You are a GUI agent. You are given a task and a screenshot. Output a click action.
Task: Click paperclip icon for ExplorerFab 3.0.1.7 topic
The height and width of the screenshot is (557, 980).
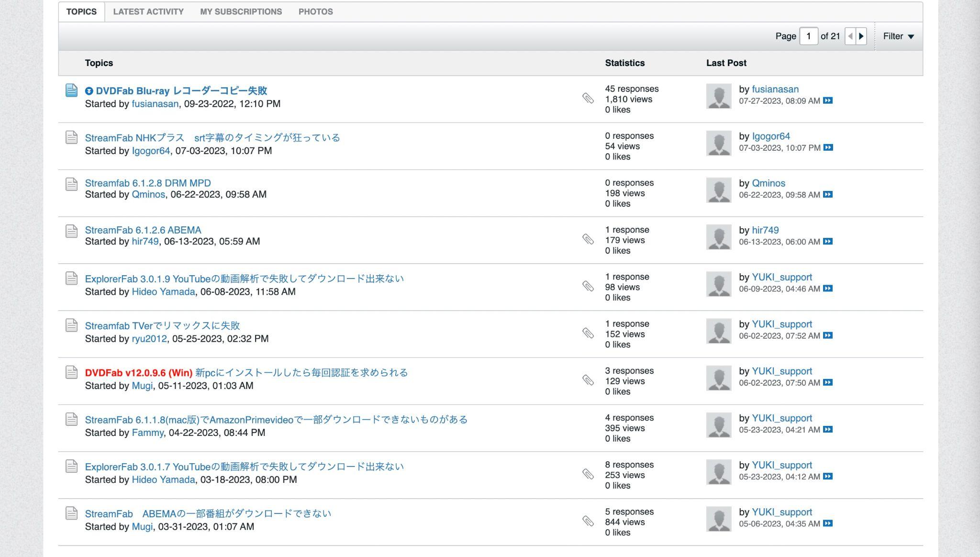588,474
